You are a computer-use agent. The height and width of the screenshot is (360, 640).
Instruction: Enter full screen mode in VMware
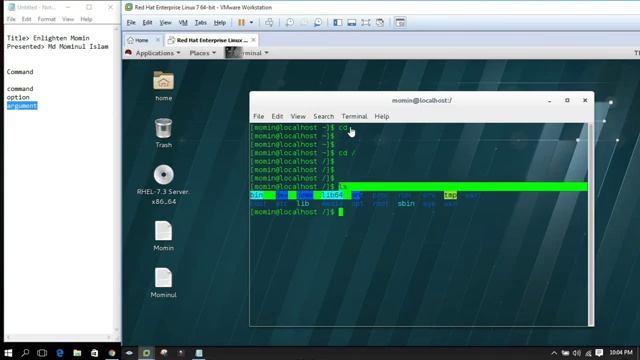366,22
